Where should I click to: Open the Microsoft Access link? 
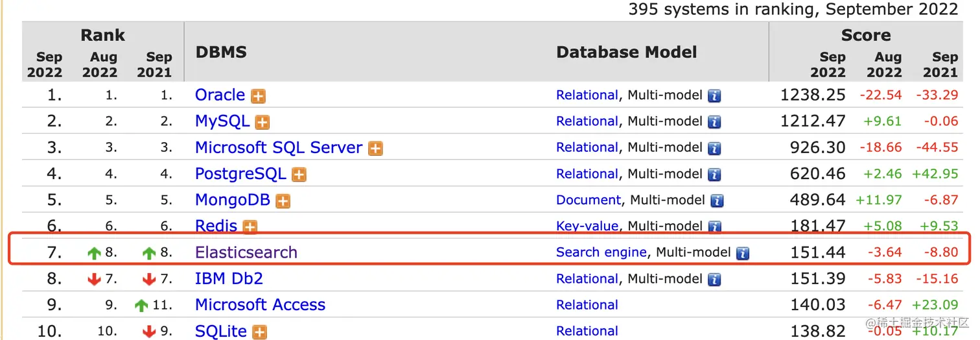(261, 304)
